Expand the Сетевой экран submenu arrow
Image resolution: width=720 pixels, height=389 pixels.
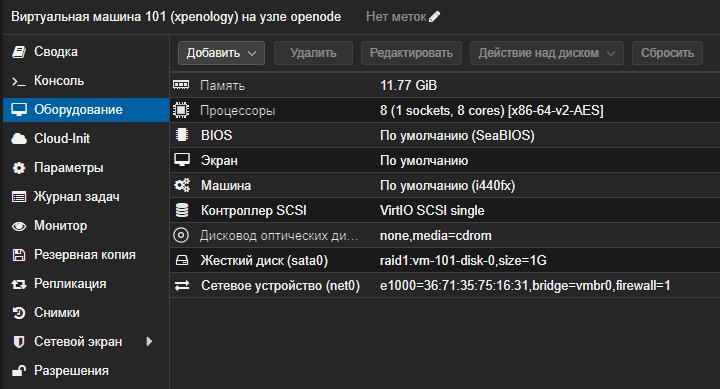pos(149,341)
